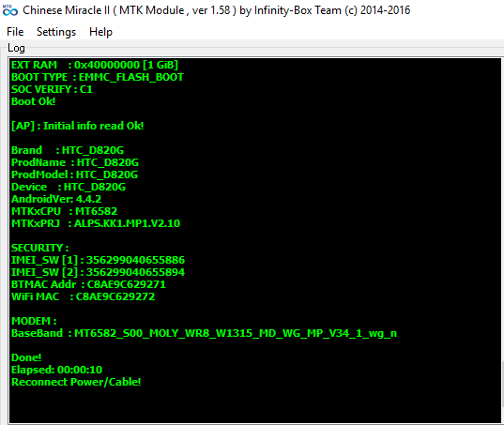Click the IMEI_SW [1] number line
This screenshot has height=425, width=504.
click(98, 260)
